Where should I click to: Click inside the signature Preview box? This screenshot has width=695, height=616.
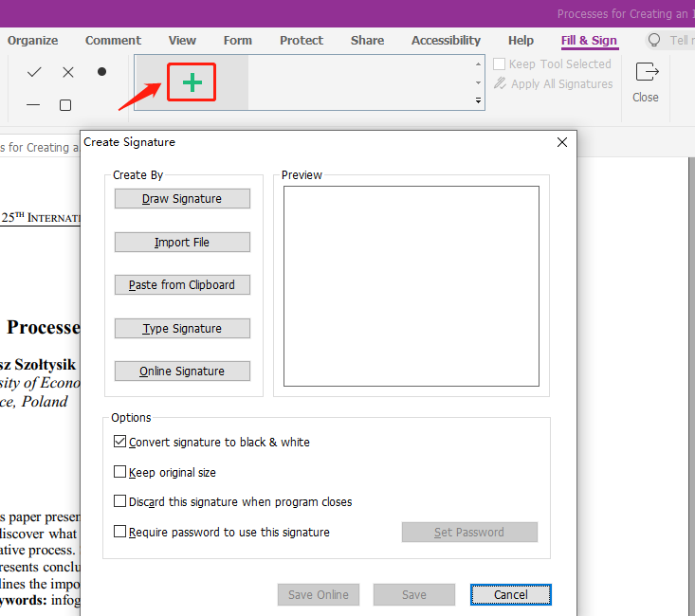point(411,286)
